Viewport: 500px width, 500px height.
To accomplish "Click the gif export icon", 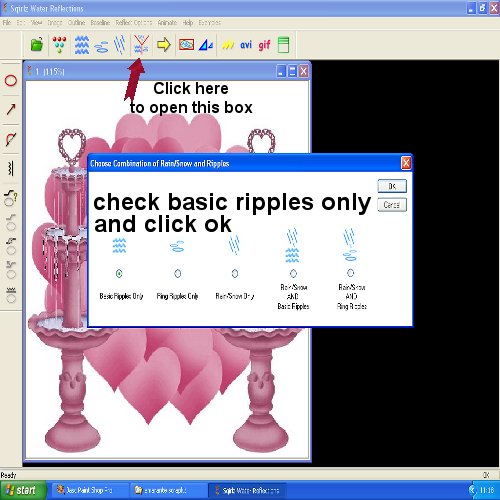I will 264,45.
